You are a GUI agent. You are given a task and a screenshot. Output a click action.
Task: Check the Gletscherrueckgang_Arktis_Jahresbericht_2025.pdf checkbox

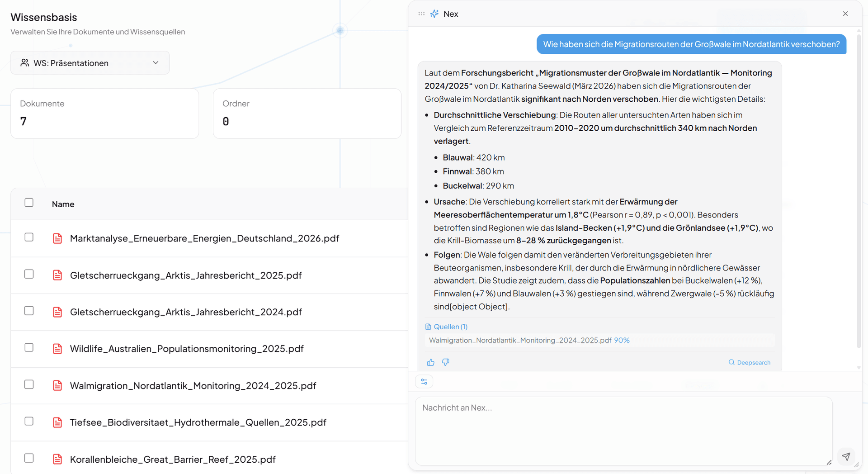click(29, 274)
